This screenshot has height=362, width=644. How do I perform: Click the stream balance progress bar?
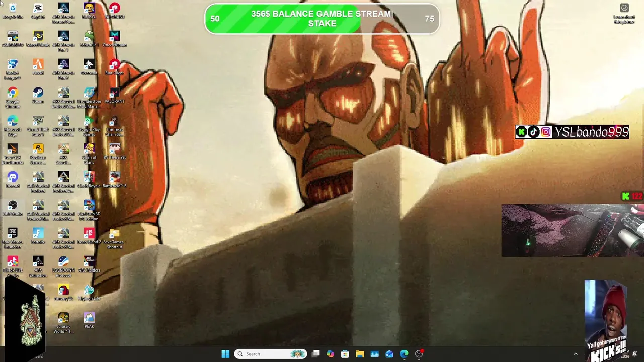click(x=322, y=19)
